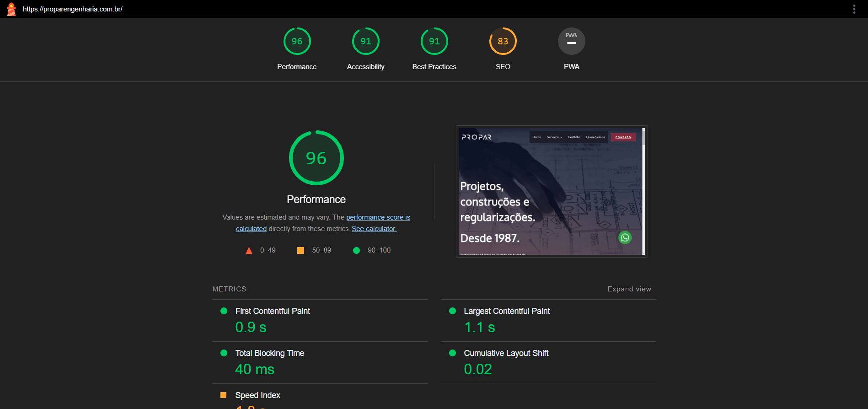Expand the Cumulative Layout Shift metric
The image size is (868, 409).
point(506,353)
